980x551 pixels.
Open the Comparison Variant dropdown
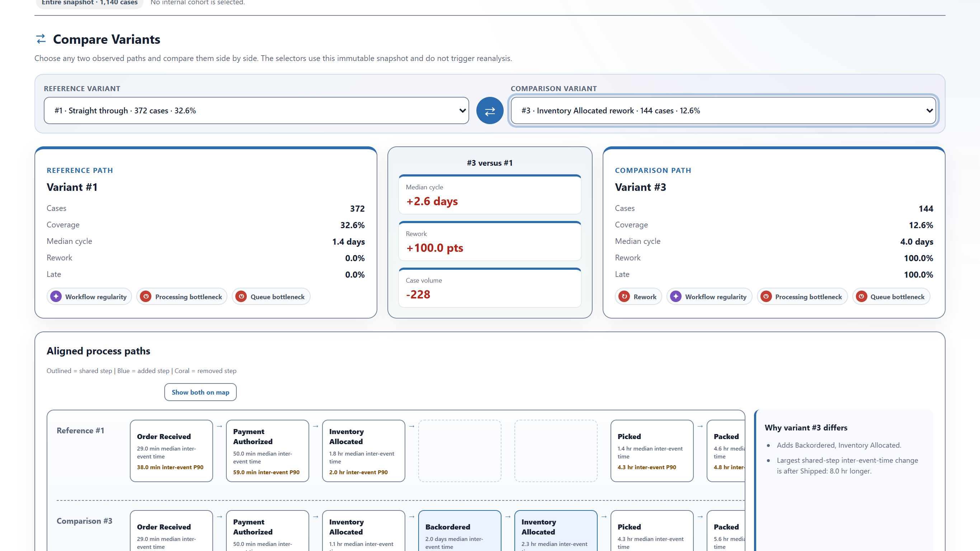click(723, 110)
